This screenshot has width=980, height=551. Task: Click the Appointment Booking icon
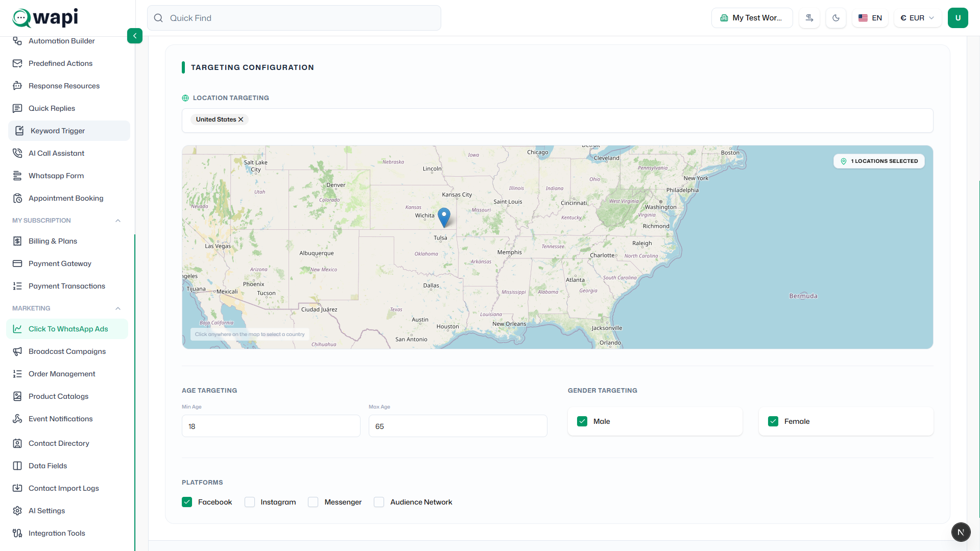point(17,198)
